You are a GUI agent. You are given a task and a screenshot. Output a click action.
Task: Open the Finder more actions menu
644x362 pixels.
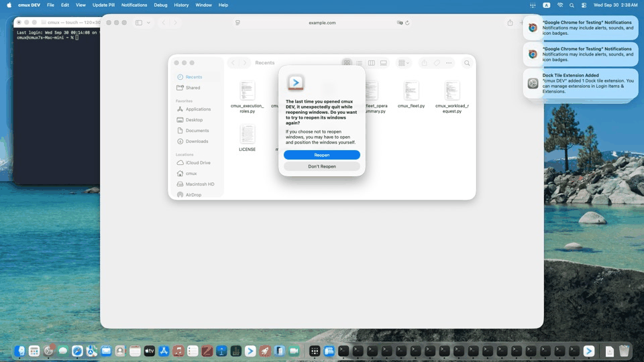click(x=449, y=63)
